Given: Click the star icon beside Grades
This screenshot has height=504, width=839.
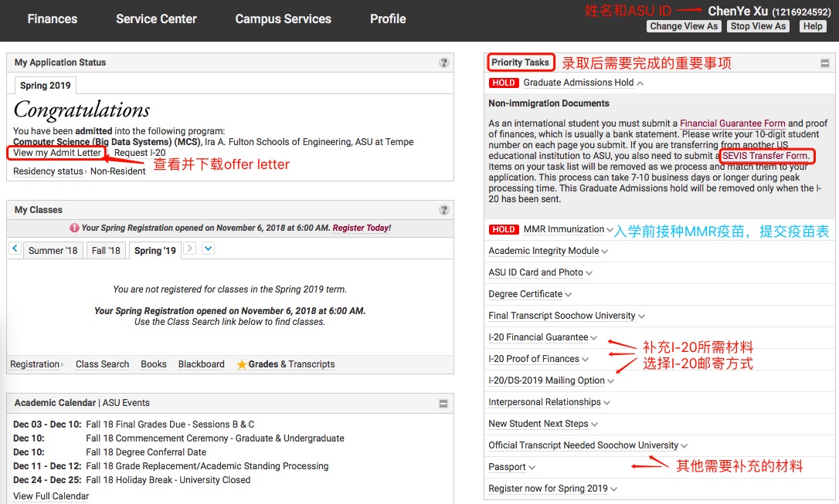Looking at the screenshot, I should tap(242, 364).
